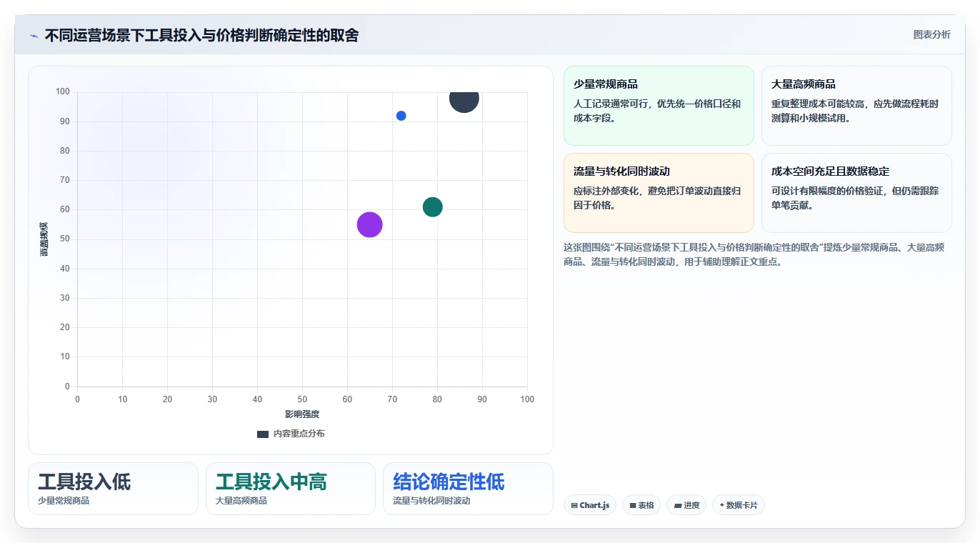
Task: Open the 流量与转化同时波动 orange card
Action: click(659, 193)
